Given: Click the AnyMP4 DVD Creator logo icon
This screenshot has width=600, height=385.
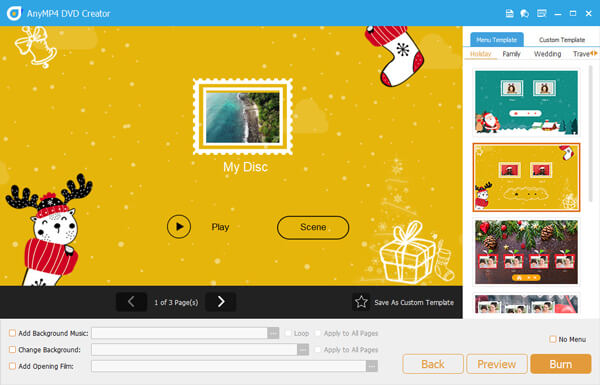Looking at the screenshot, I should (x=14, y=13).
